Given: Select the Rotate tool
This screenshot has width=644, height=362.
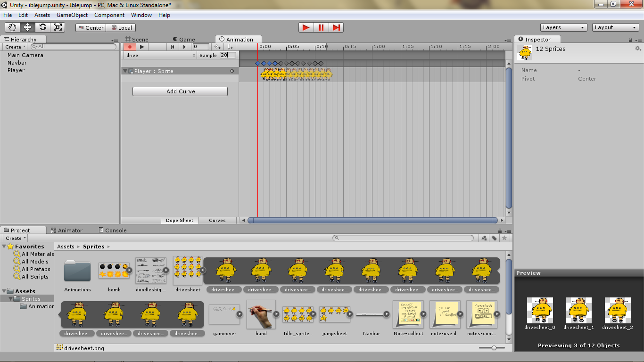Looking at the screenshot, I should pos(42,27).
